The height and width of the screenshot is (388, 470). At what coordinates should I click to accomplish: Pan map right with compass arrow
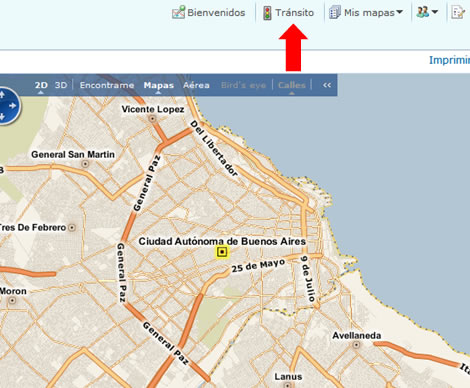(x=13, y=106)
